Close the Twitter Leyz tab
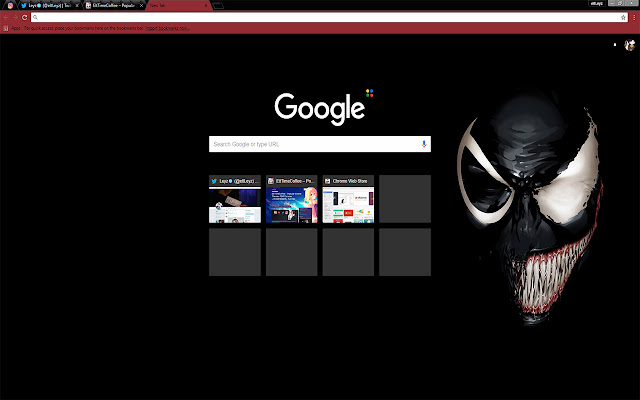The image size is (640, 400). click(77, 5)
